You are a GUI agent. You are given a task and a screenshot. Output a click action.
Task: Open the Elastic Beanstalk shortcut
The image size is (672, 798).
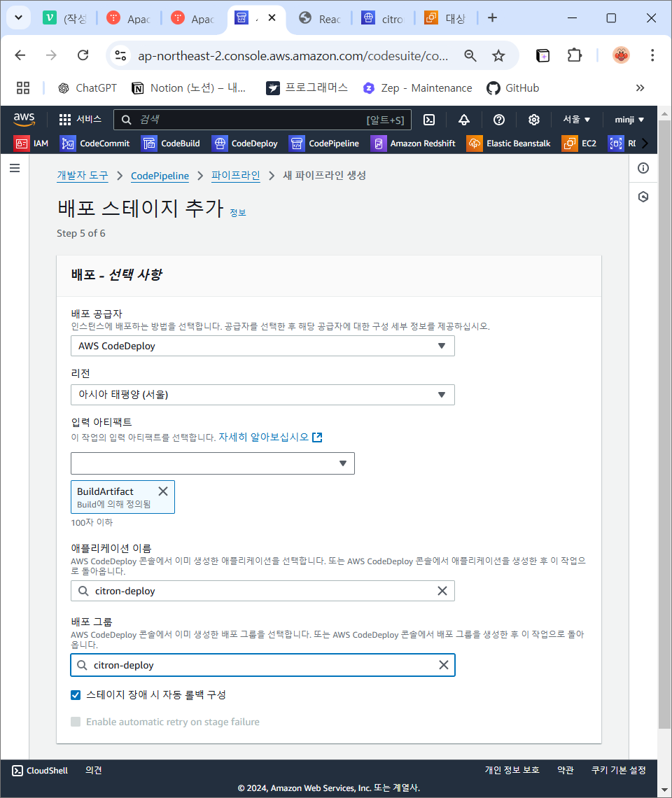tap(509, 143)
